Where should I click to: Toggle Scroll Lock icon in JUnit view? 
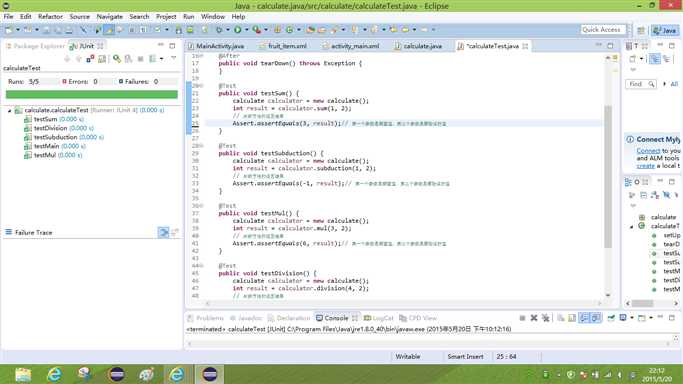tap(102, 58)
